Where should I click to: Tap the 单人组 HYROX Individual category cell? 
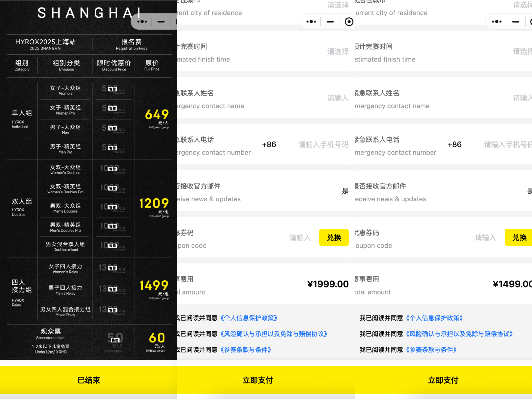(x=22, y=119)
